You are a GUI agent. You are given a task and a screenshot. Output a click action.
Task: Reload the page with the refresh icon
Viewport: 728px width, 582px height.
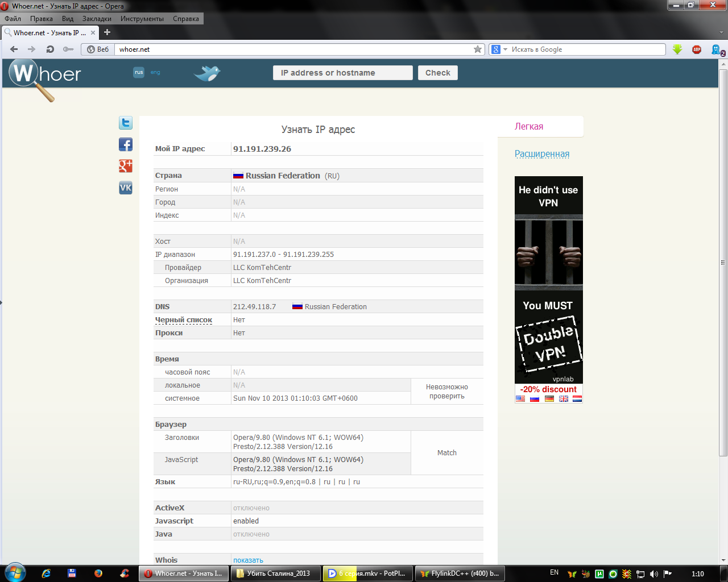pyautogui.click(x=50, y=49)
